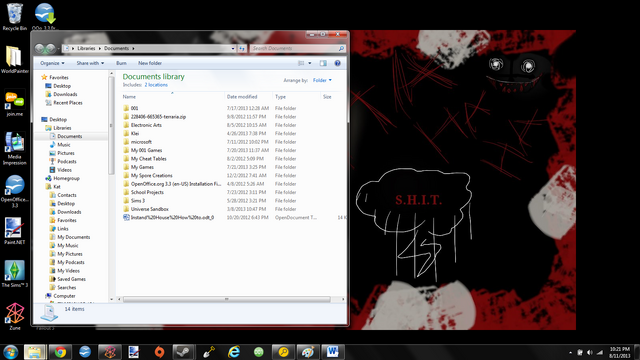
Task: Select the Instand House How to odt file
Action: [172, 218]
